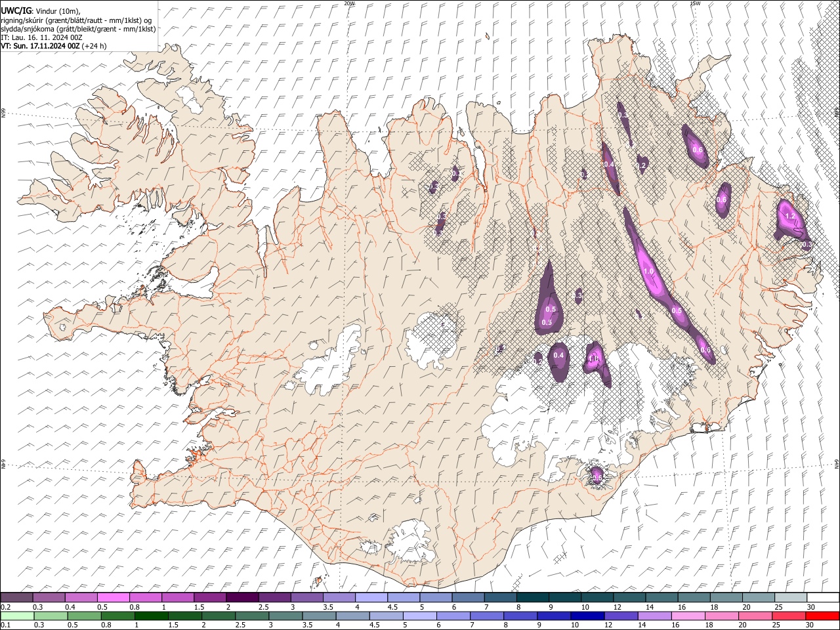Pick the mauve swatch above snow value 0.3
The height and width of the screenshot is (630, 840).
click(49, 598)
